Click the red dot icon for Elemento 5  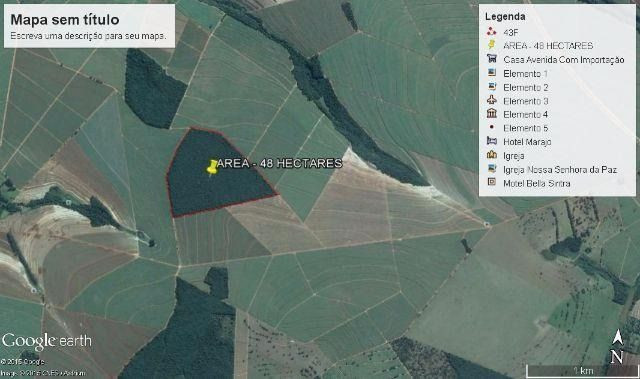pos(491,127)
